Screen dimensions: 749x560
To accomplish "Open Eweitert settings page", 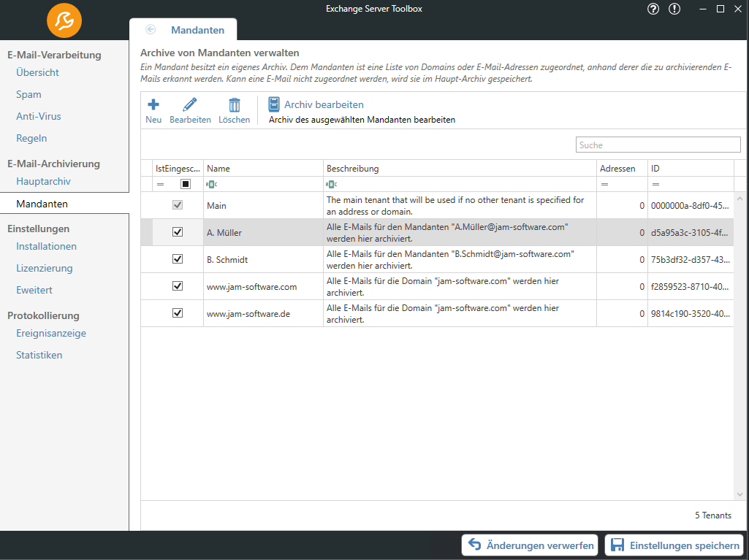I will click(x=34, y=290).
